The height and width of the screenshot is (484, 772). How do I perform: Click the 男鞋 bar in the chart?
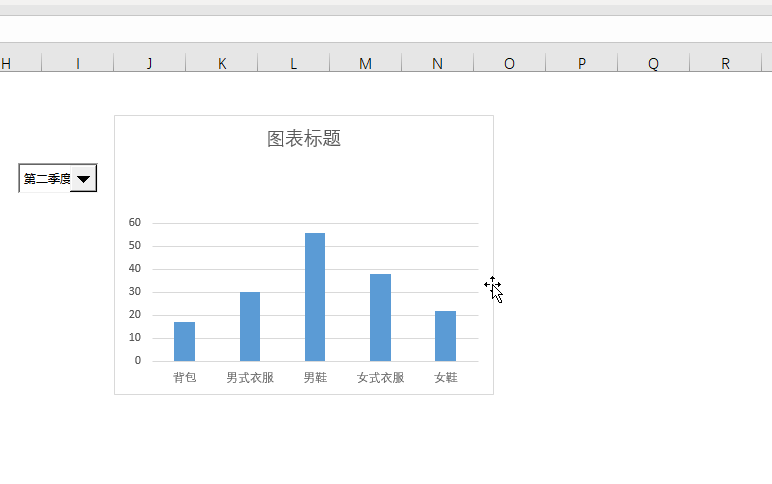click(315, 297)
